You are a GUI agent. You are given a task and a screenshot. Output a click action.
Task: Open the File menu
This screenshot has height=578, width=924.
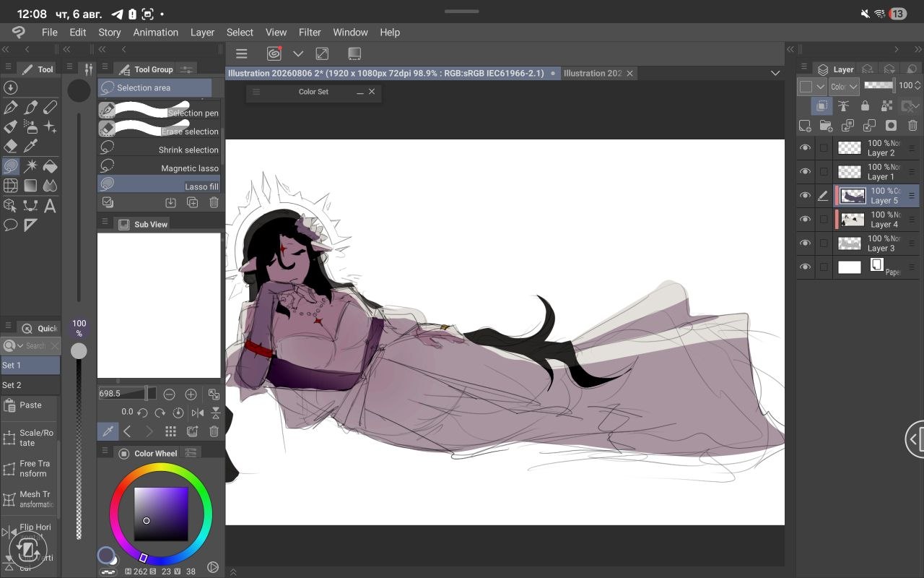tap(50, 33)
